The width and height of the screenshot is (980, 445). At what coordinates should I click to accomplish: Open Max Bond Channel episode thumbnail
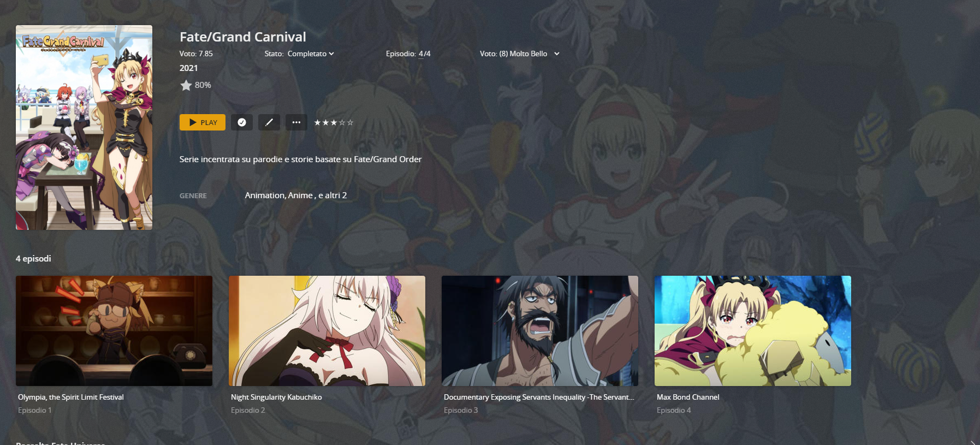[x=753, y=331]
